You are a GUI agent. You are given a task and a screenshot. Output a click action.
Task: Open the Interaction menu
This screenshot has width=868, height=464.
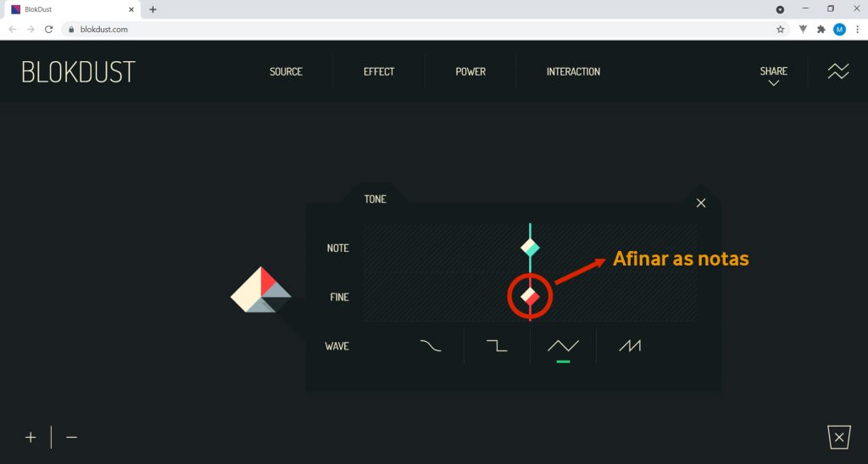pos(573,71)
